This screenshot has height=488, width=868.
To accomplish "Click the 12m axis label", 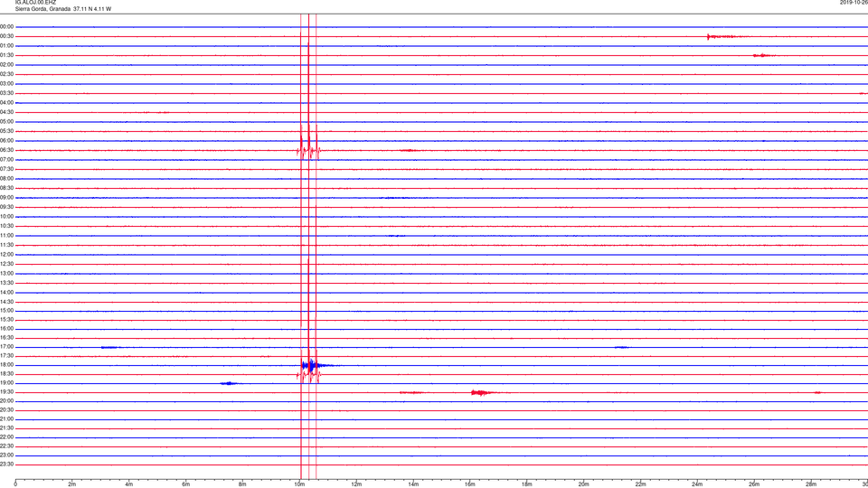I will tap(356, 484).
